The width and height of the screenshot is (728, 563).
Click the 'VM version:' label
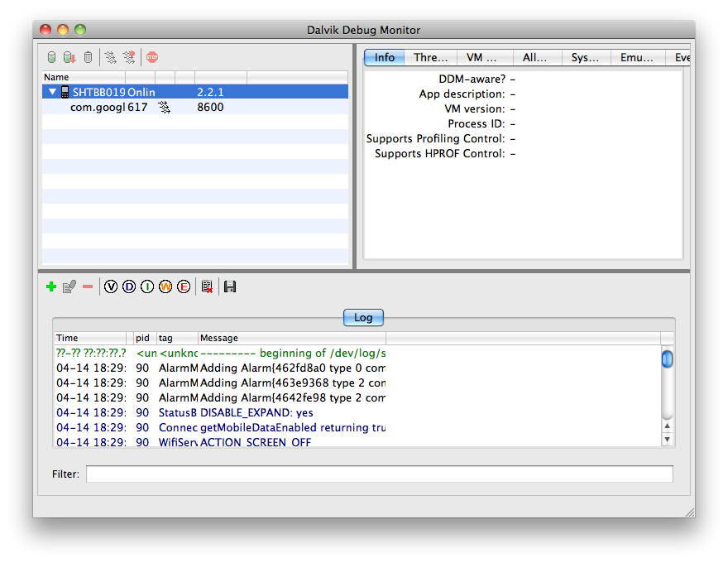click(475, 108)
